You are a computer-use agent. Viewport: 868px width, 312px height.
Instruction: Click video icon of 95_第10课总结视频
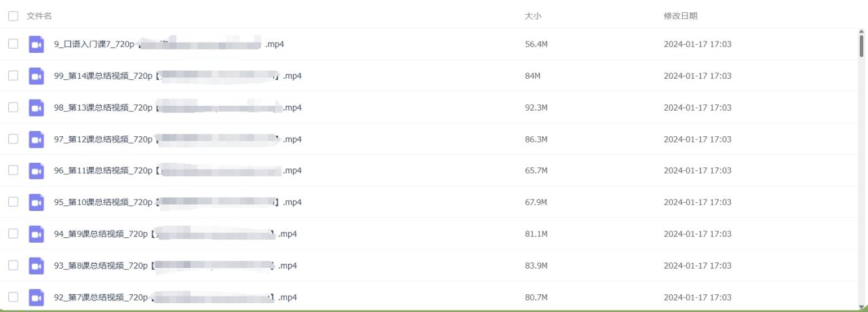point(37,202)
